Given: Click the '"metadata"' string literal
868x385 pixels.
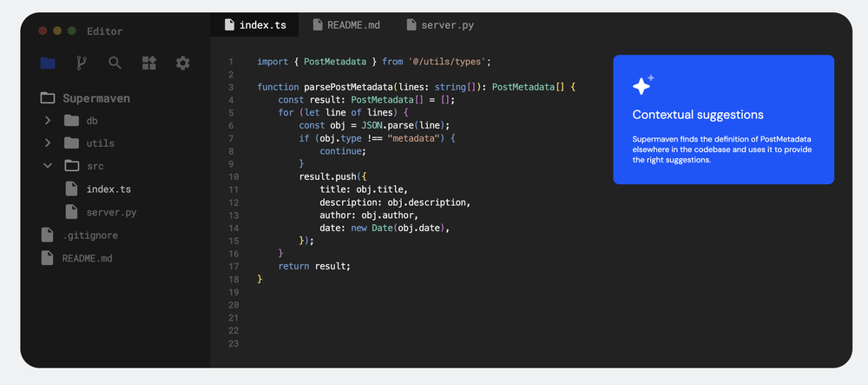Looking at the screenshot, I should [x=413, y=138].
